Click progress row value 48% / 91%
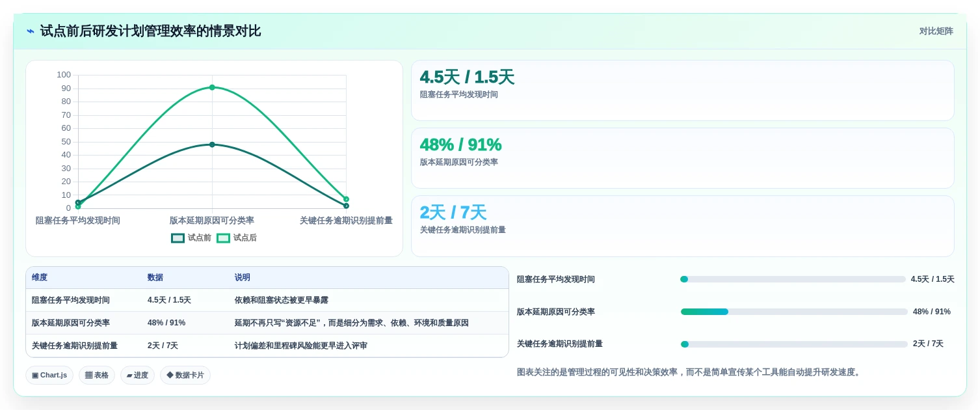 coord(932,312)
